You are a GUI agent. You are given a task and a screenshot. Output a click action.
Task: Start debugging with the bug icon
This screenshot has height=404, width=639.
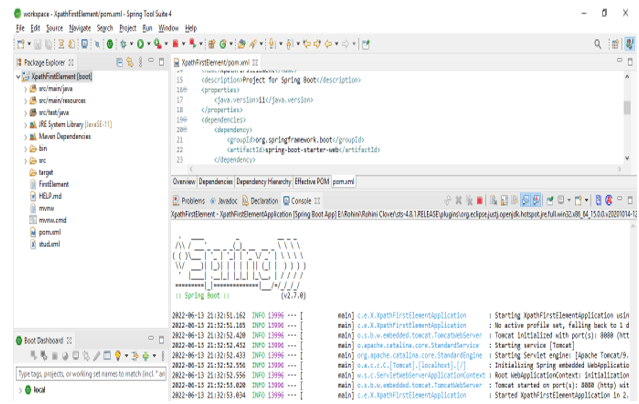point(123,44)
